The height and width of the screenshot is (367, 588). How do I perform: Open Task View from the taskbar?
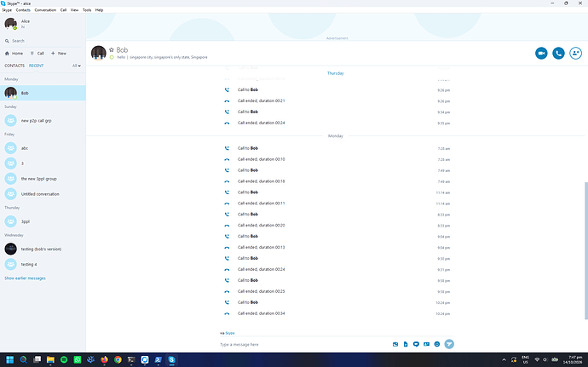point(37,360)
